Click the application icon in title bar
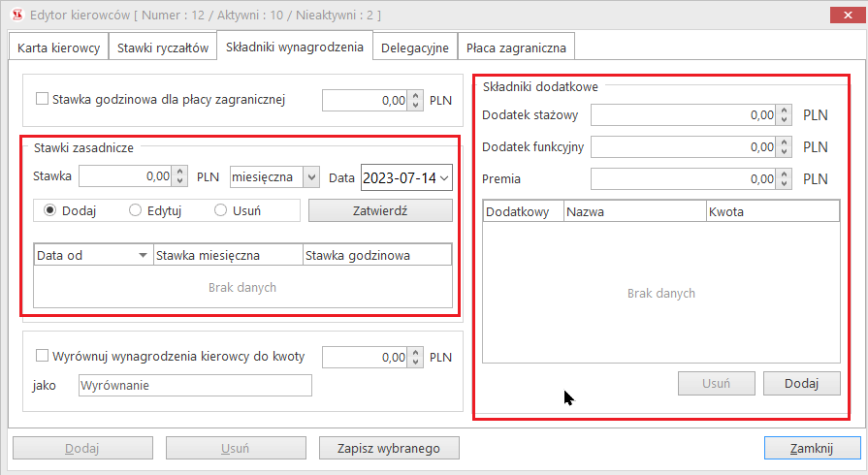This screenshot has height=475, width=868. click(x=17, y=15)
